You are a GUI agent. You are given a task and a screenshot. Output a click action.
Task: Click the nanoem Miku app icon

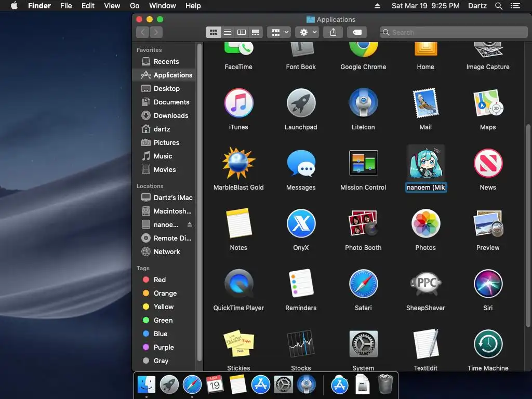[425, 163]
